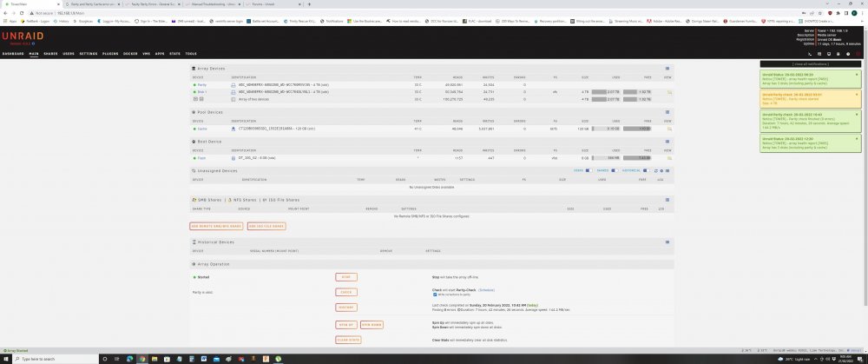Click the spin-down icon in array totals row
Image resolution: width=868 pixels, height=364 pixels.
194,99
